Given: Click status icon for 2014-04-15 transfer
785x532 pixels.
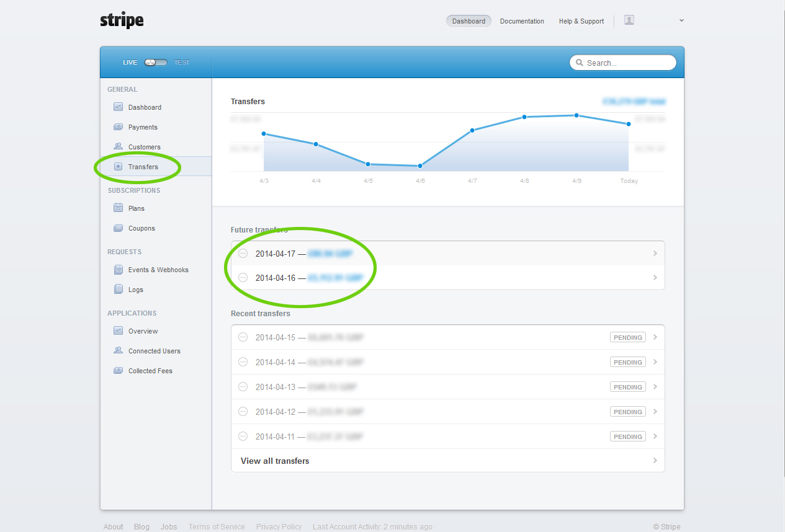Looking at the screenshot, I should point(243,337).
